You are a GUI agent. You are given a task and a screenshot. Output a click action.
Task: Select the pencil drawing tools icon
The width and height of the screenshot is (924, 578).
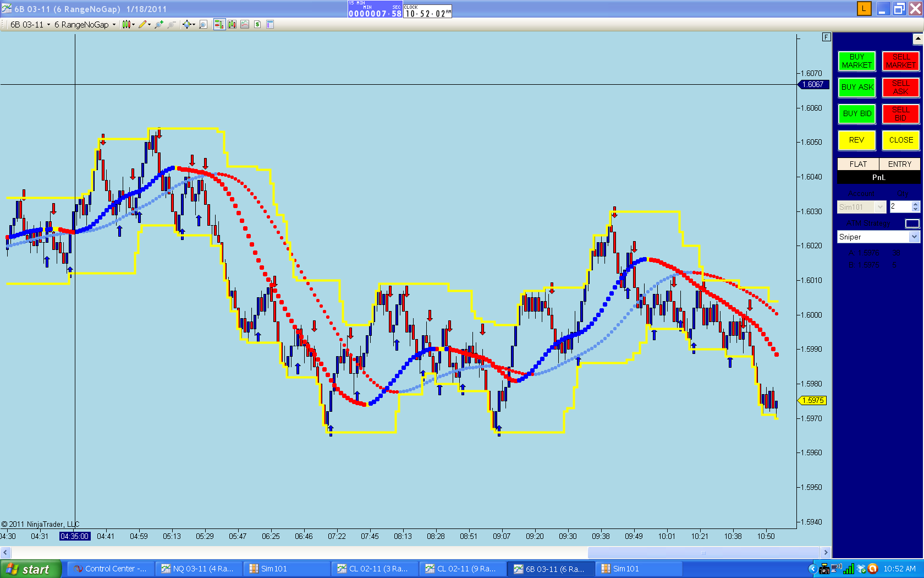pyautogui.click(x=142, y=24)
